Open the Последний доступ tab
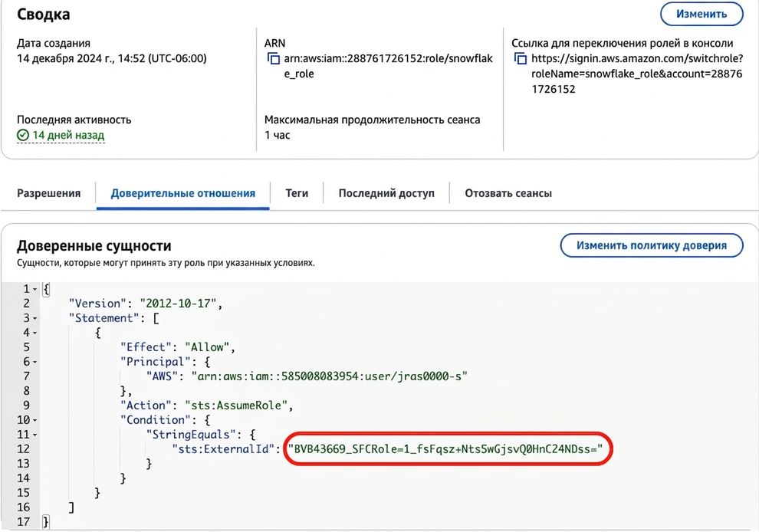Image resolution: width=759 pixels, height=532 pixels. [386, 193]
